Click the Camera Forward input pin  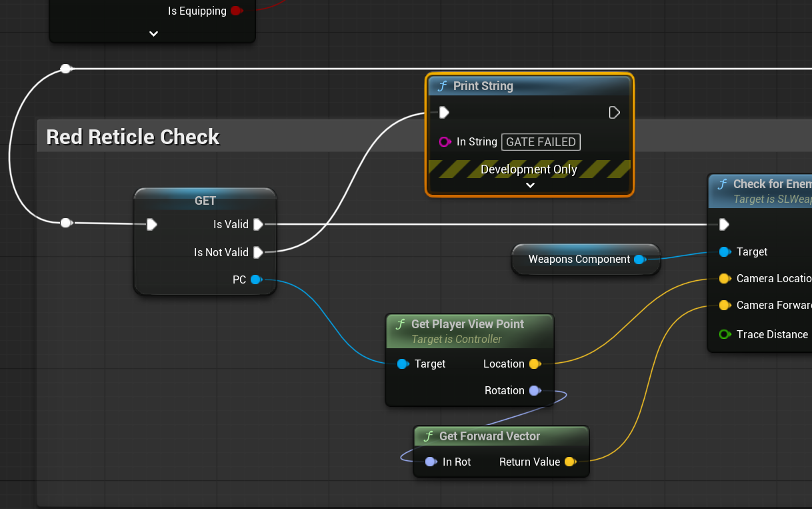725,305
